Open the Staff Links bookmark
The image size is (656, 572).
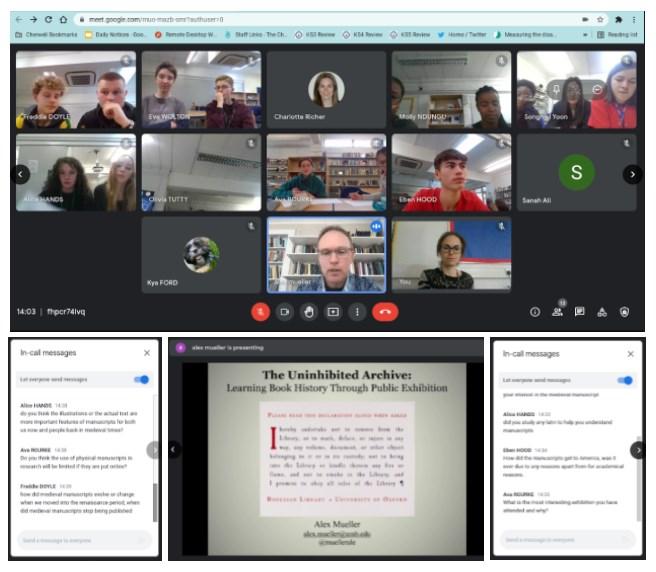tap(256, 34)
